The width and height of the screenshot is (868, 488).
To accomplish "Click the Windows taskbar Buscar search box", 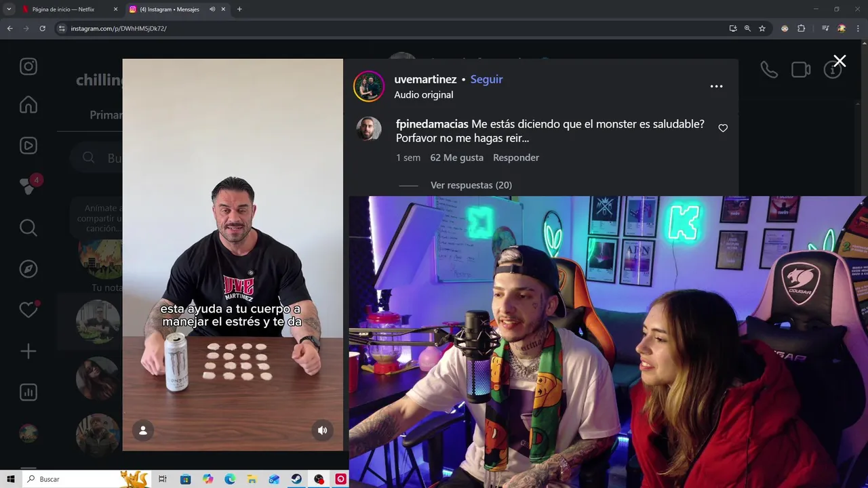I will click(x=71, y=479).
